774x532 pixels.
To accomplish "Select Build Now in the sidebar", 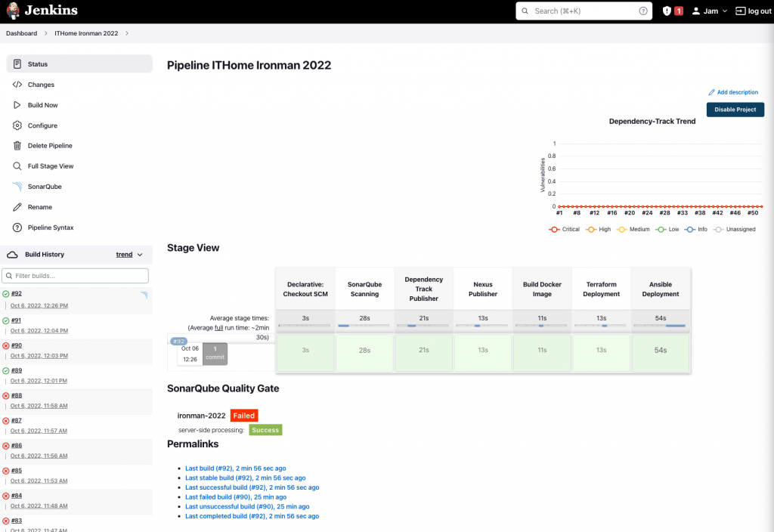I will (x=79, y=105).
